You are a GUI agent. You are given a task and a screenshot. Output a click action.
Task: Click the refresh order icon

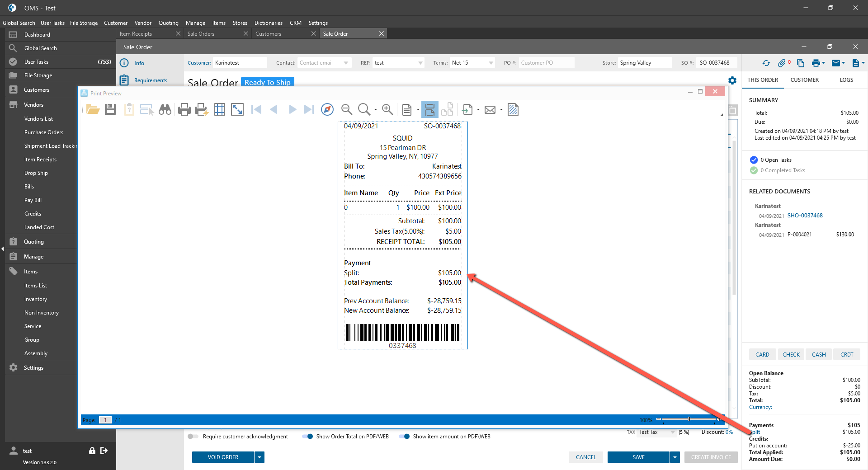(766, 63)
